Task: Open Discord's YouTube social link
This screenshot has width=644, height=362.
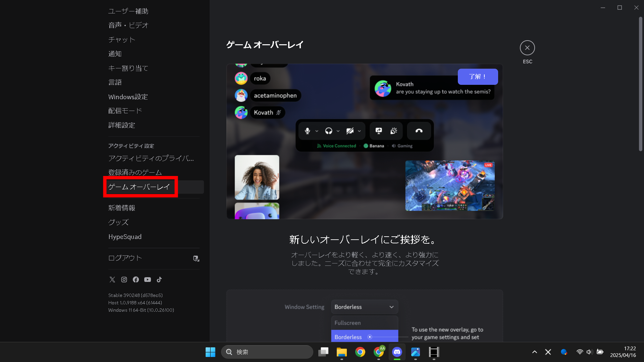Action: pyautogui.click(x=147, y=280)
